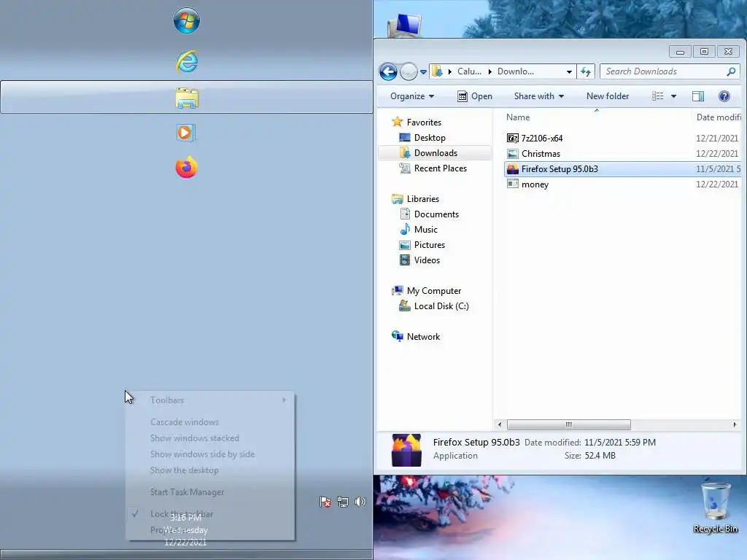Viewport: 747px width, 560px height.
Task: Open the Music library
Action: pyautogui.click(x=425, y=230)
